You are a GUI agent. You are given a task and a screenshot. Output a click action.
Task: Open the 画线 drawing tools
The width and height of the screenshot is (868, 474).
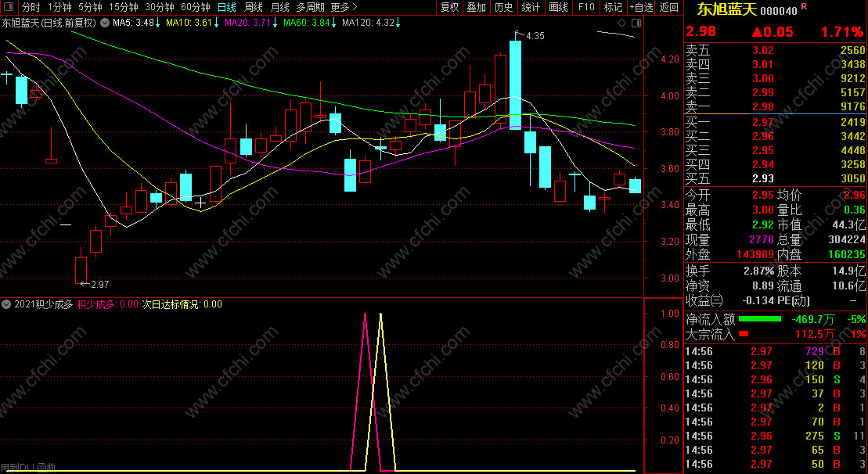point(558,7)
